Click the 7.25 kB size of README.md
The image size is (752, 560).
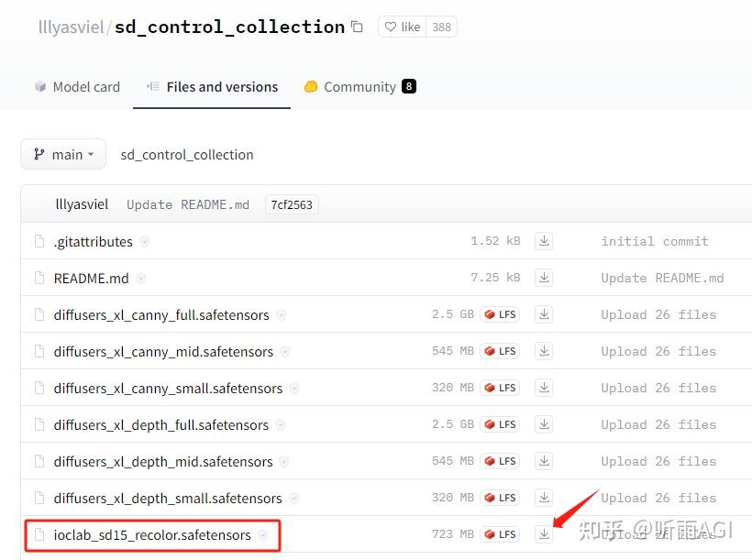pyautogui.click(x=495, y=278)
